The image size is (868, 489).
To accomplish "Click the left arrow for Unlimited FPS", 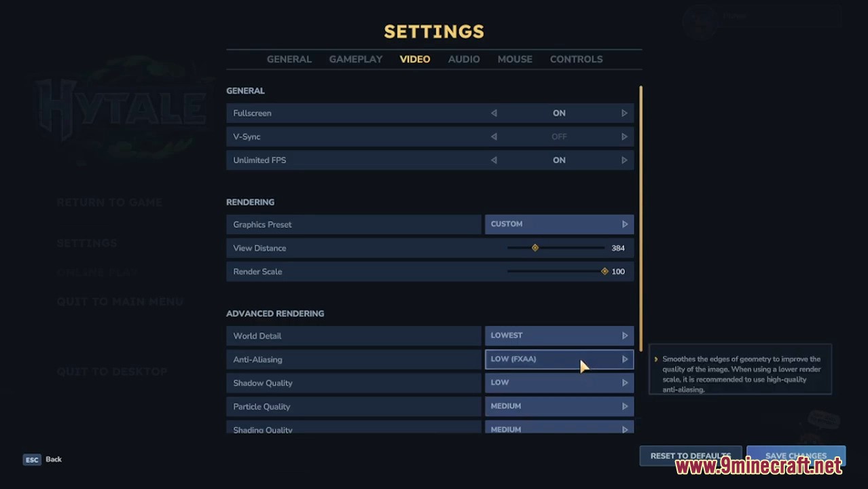I will pyautogui.click(x=494, y=160).
